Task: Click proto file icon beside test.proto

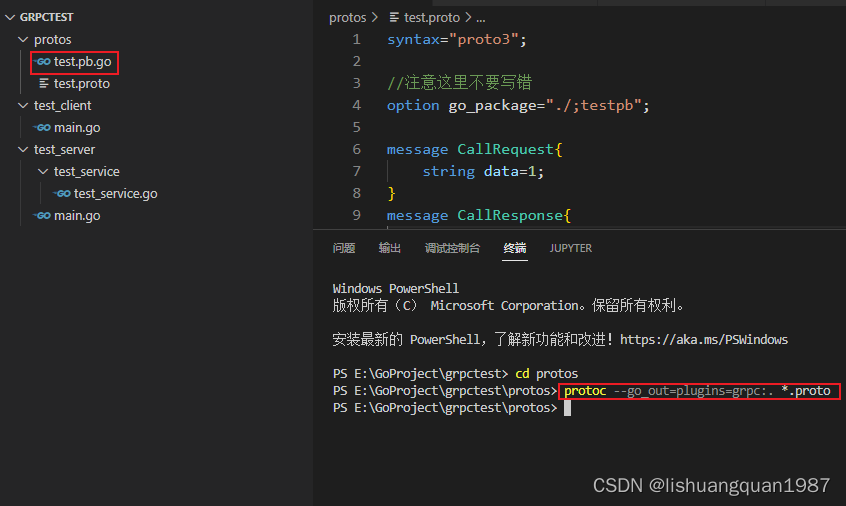Action: pyautogui.click(x=43, y=84)
